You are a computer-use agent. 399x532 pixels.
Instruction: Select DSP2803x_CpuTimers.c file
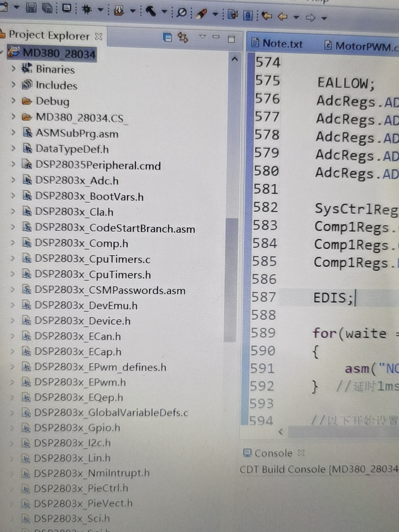click(x=92, y=259)
